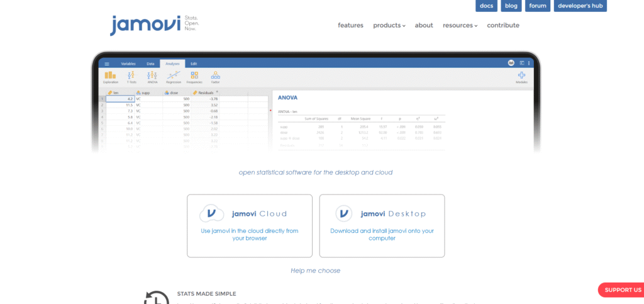Click the Exploration analysis icon
Screen dimensions: 644x304
111,76
